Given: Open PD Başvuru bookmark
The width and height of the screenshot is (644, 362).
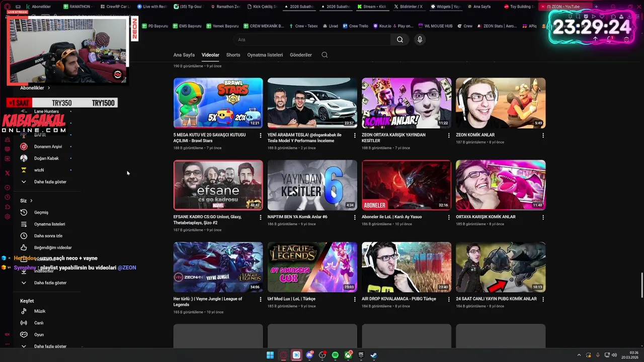Looking at the screenshot, I should click(x=155, y=26).
